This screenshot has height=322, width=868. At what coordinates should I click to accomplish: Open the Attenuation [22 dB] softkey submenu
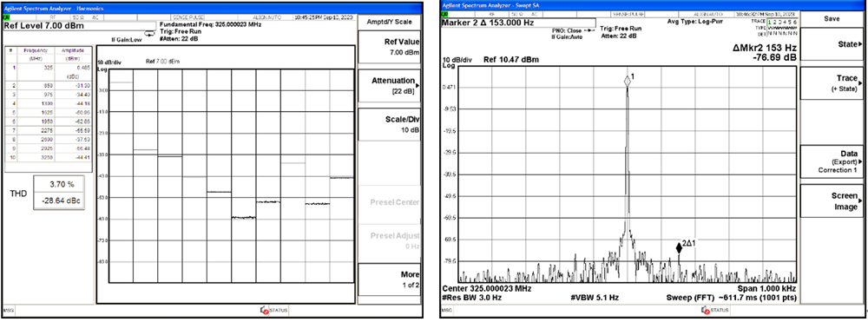tap(389, 86)
